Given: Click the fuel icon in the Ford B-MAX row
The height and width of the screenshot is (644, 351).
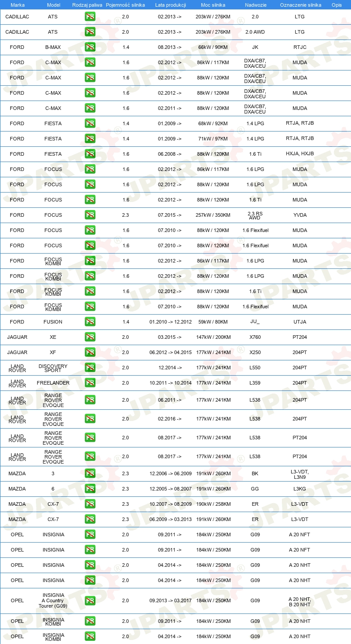Looking at the screenshot, I should [90, 47].
